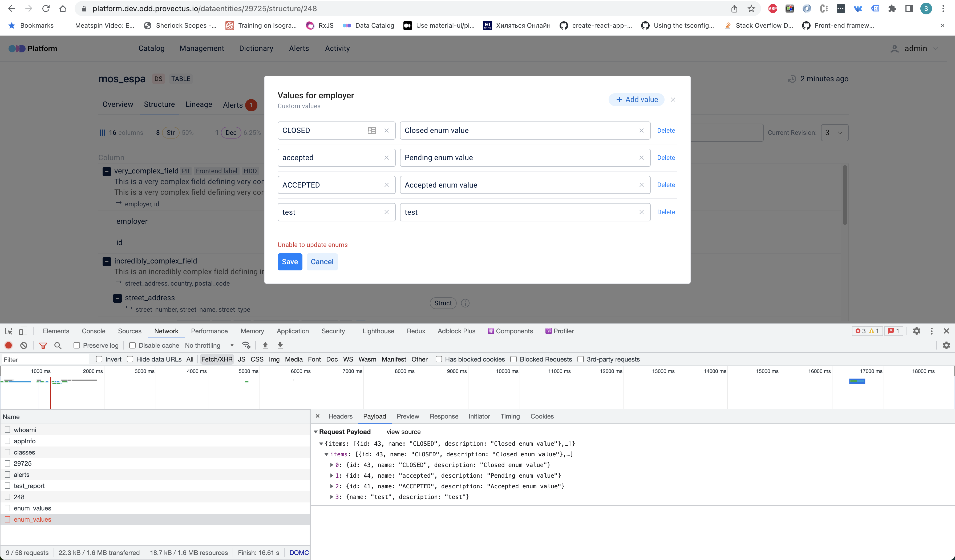Clear the network log
This screenshot has height=560, width=955.
tap(24, 345)
